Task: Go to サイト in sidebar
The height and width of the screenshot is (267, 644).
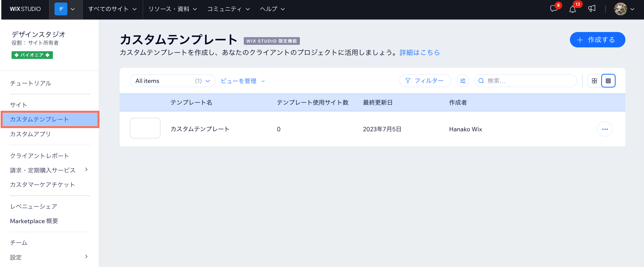Action: coord(19,105)
